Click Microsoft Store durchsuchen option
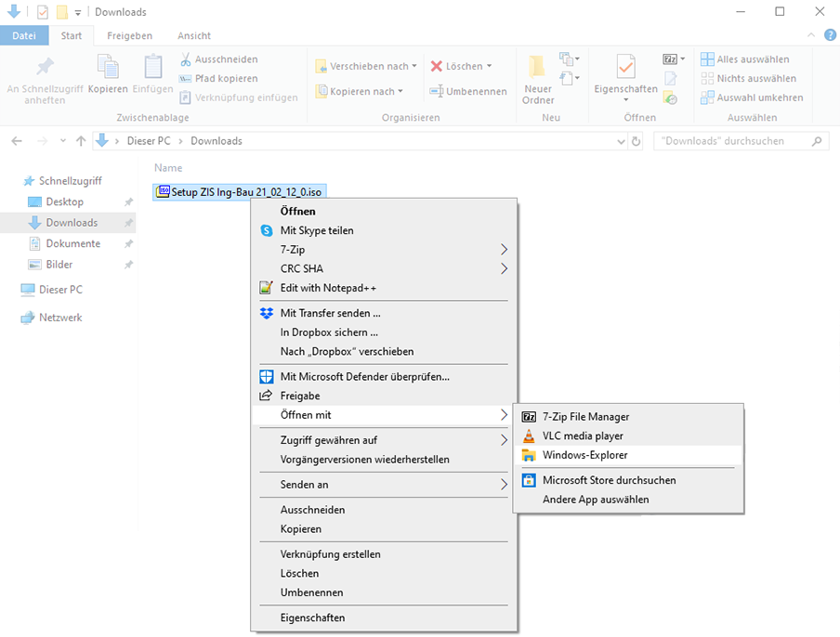840x637 pixels. click(x=609, y=480)
